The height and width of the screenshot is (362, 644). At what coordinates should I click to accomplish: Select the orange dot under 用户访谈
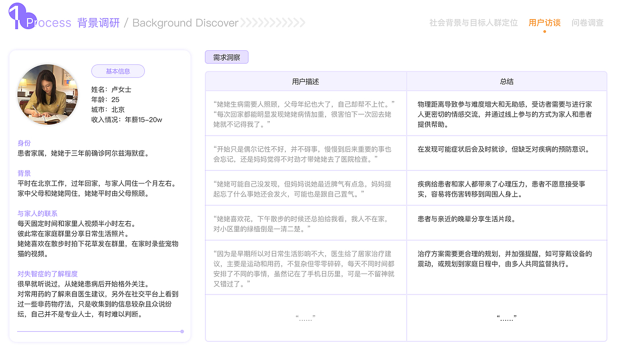pyautogui.click(x=544, y=31)
